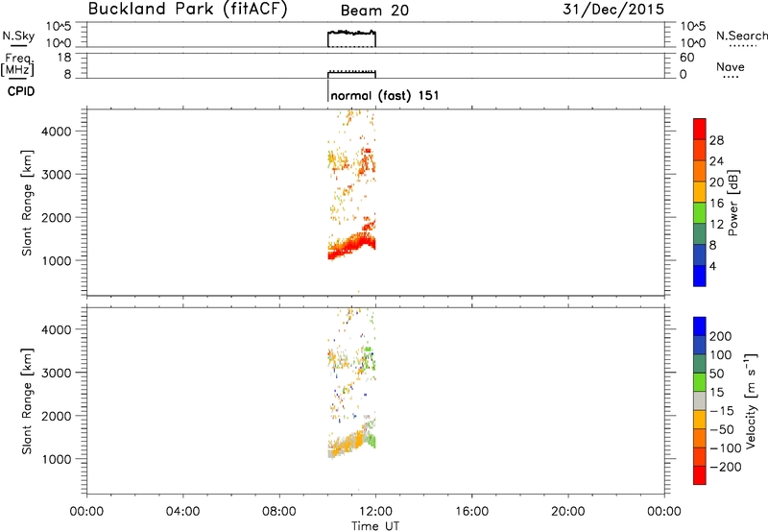Click the "3000" tick in power panel
The image size is (768, 532).
[57, 175]
